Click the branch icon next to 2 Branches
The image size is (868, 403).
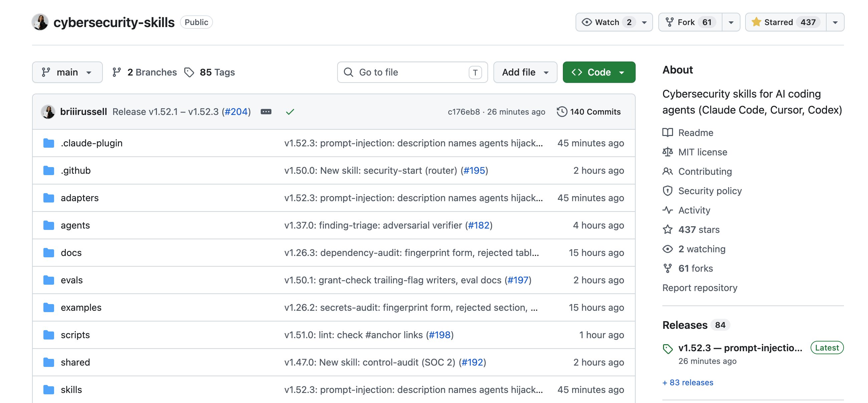point(117,72)
